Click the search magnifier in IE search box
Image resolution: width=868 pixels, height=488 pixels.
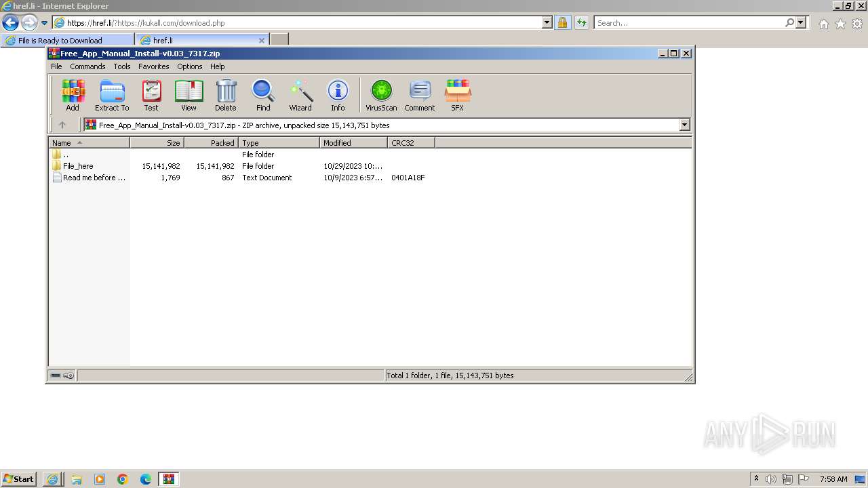pos(789,22)
